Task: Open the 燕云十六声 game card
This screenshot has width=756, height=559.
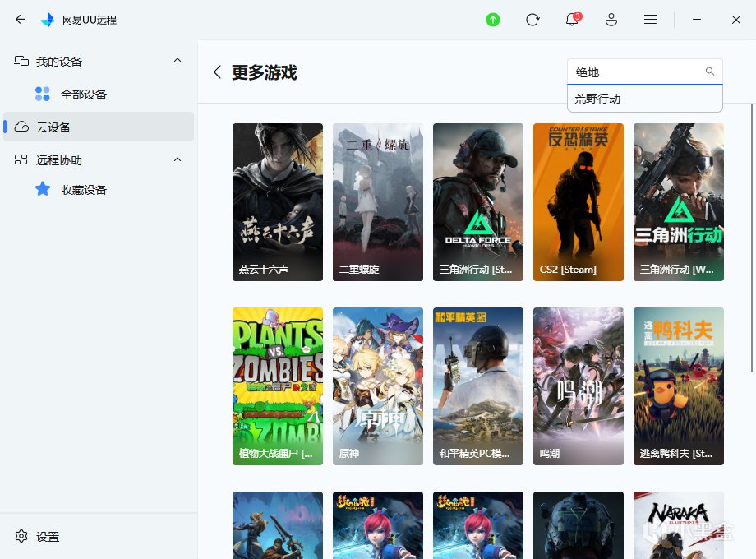Action: point(278,202)
